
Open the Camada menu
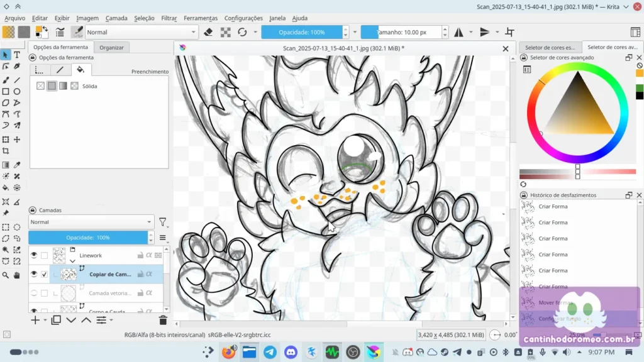116,18
